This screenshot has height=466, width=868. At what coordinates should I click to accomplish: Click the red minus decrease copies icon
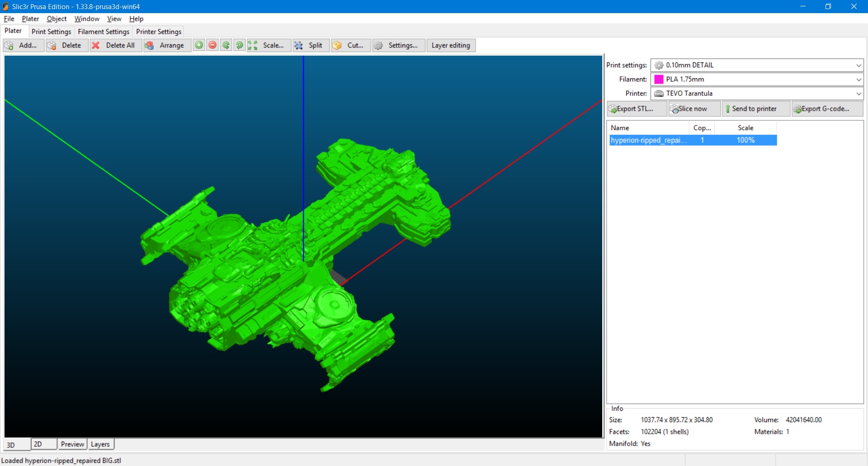[x=212, y=45]
